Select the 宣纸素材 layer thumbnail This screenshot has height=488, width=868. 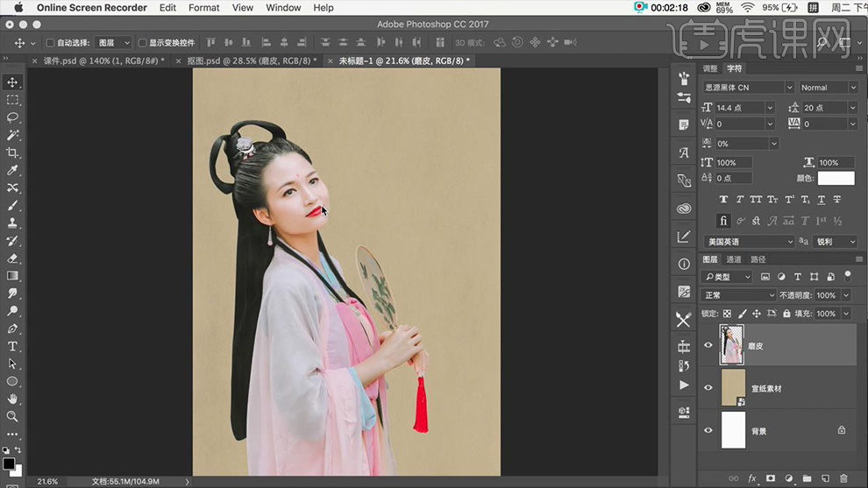(734, 388)
